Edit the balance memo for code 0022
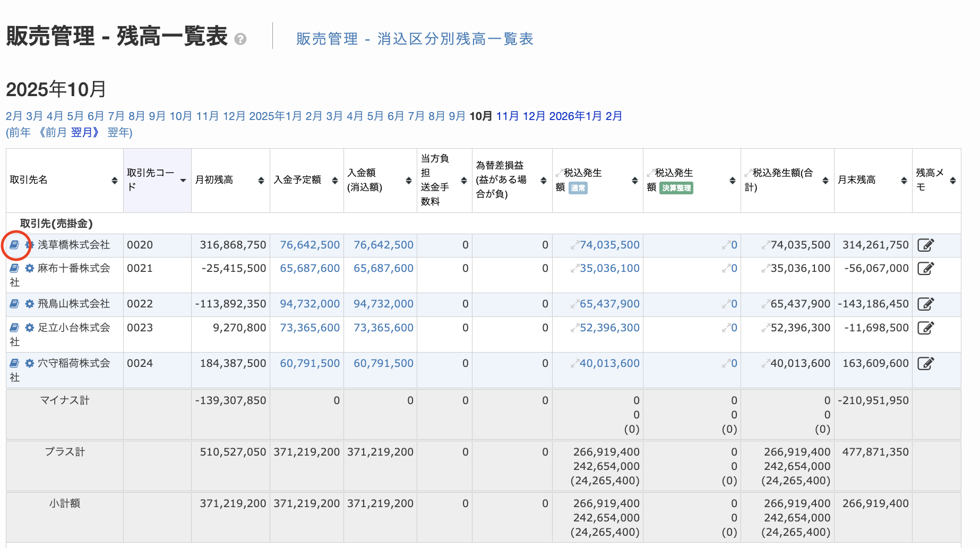 (x=925, y=304)
